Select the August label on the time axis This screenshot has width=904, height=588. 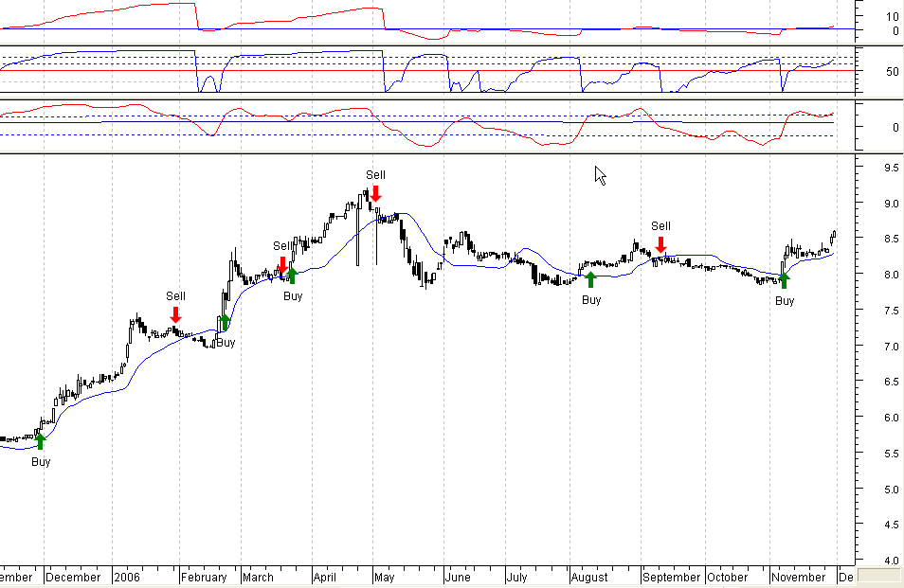click(589, 577)
